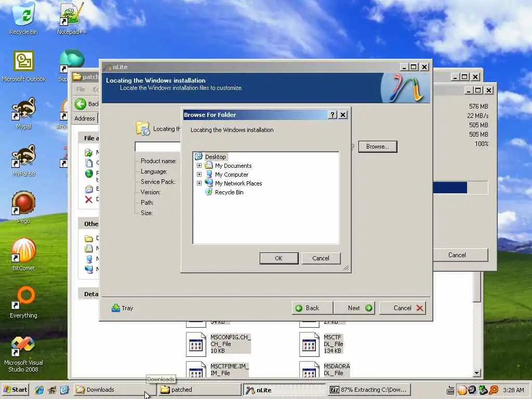The height and width of the screenshot is (399, 532).
Task: Click the nLite installation path input field
Action: [158, 147]
